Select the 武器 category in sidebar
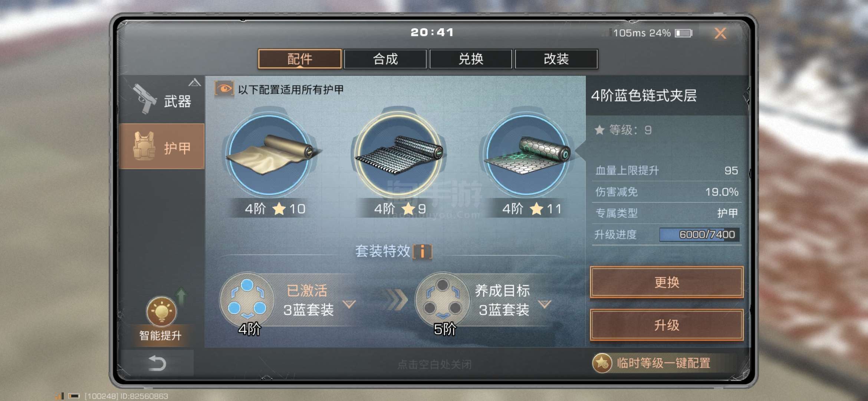The image size is (868, 401). click(x=162, y=100)
